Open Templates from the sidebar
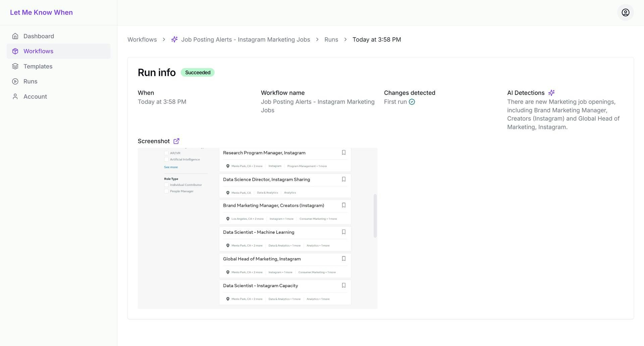Screen dimensions: 644x346 (38, 66)
